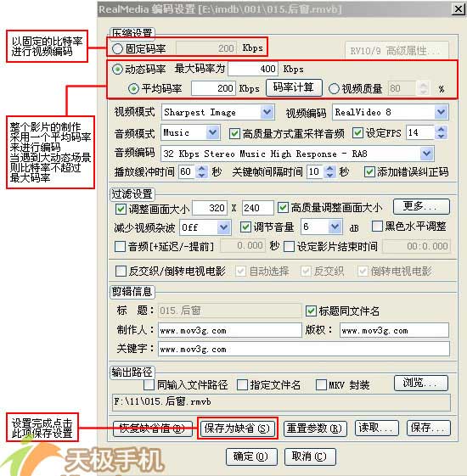Screen dimensions: 467x476
Task: Click the 播放缓冲时间 value field showing 60
Action: [x=187, y=172]
